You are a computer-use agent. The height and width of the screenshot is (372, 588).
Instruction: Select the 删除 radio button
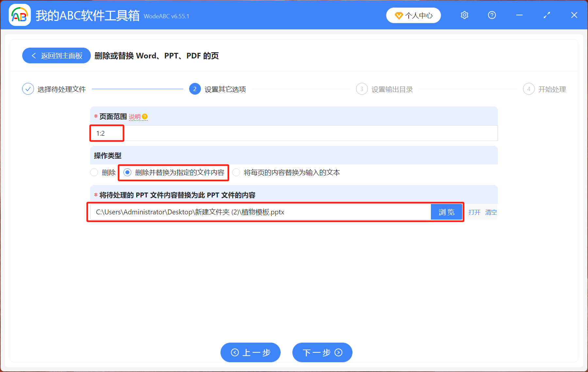94,172
